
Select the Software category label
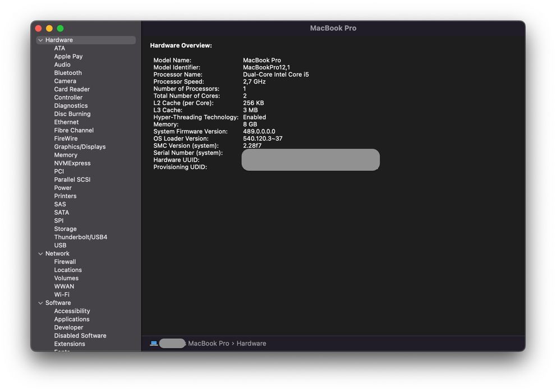pos(58,303)
